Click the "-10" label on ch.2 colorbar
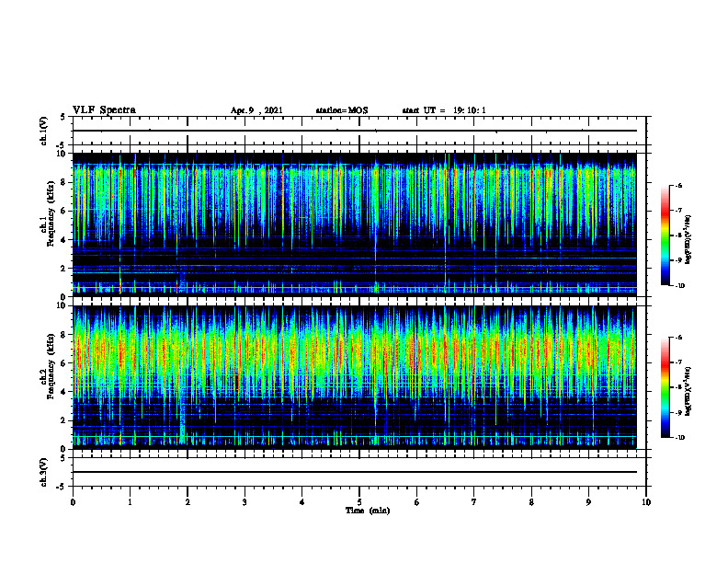 pyautogui.click(x=680, y=438)
